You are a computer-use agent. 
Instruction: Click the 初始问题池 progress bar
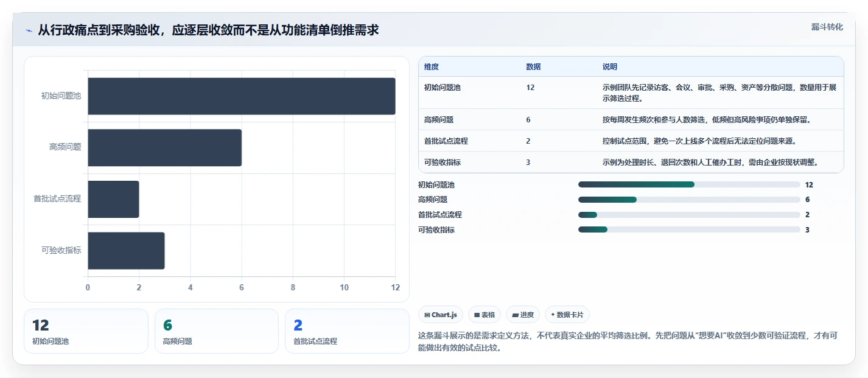coord(689,184)
